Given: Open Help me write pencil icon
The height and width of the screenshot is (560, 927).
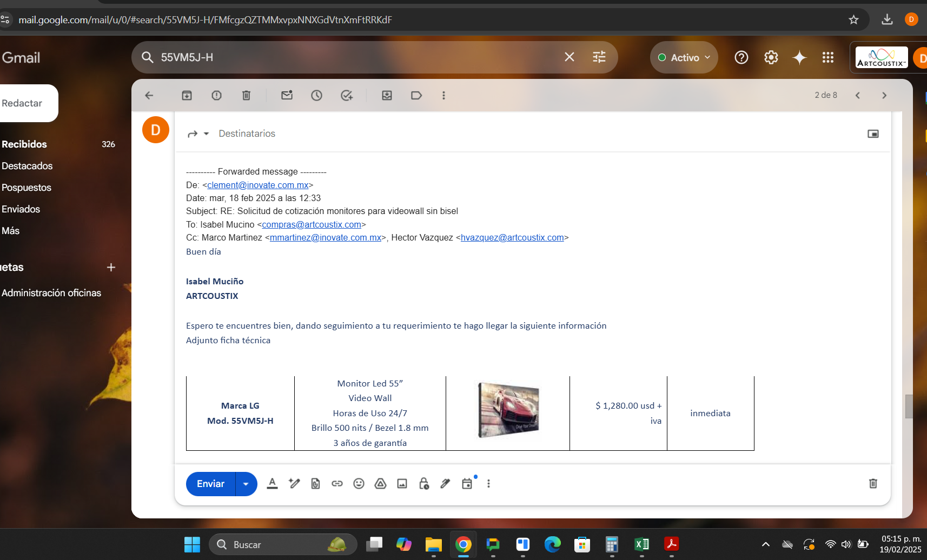Looking at the screenshot, I should [x=294, y=484].
